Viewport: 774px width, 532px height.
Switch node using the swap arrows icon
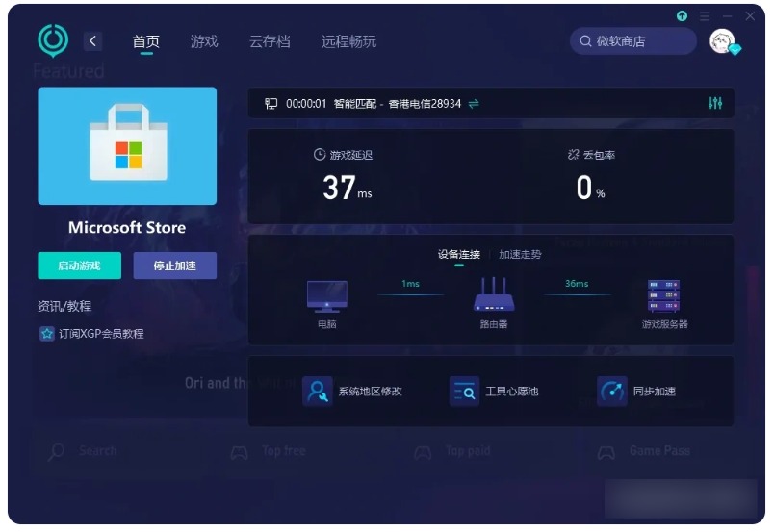click(474, 104)
